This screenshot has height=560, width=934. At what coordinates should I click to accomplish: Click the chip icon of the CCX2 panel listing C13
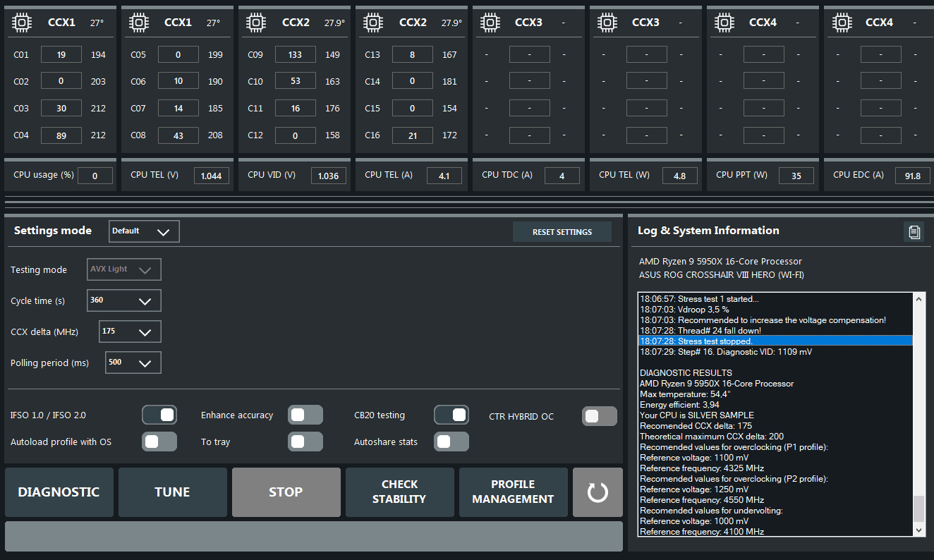point(374,23)
